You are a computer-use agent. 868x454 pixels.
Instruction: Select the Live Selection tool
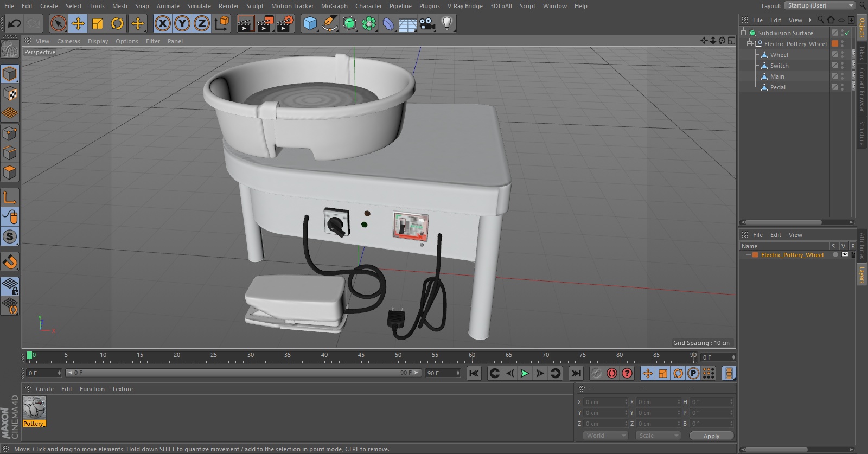pyautogui.click(x=58, y=23)
